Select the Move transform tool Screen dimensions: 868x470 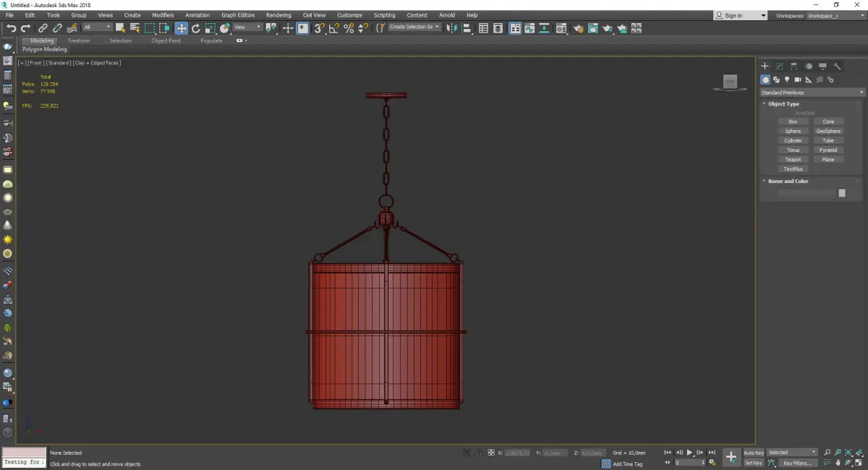coord(181,28)
